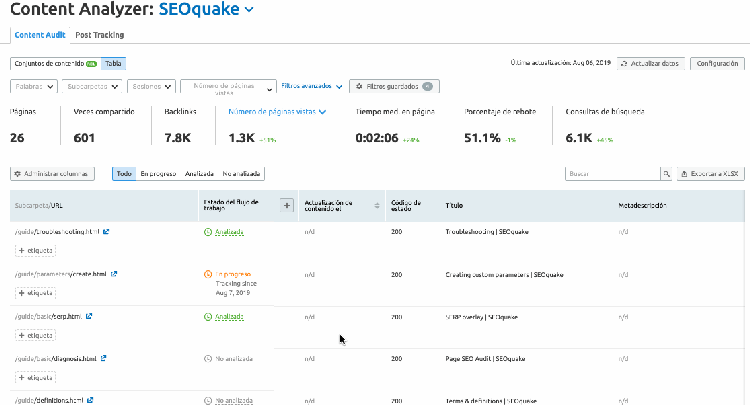Open the SEOquake project dropdown chevron
750x405 pixels.
249,10
